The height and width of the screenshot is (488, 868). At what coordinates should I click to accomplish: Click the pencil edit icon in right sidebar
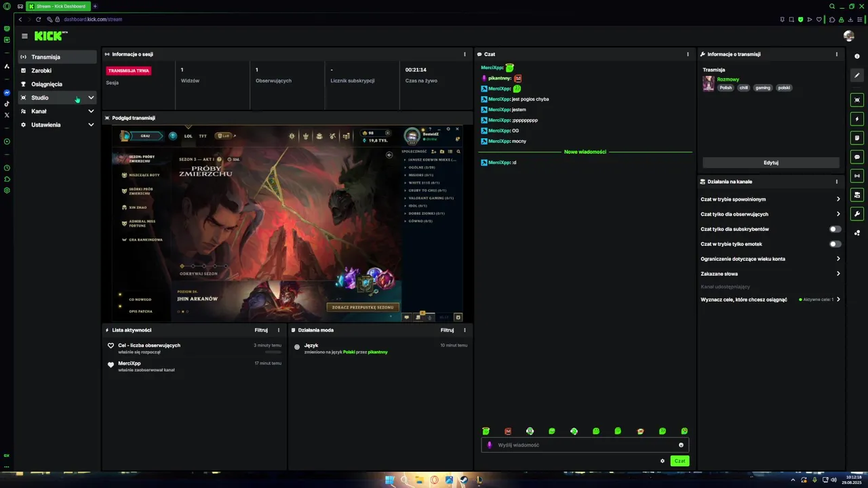point(857,75)
